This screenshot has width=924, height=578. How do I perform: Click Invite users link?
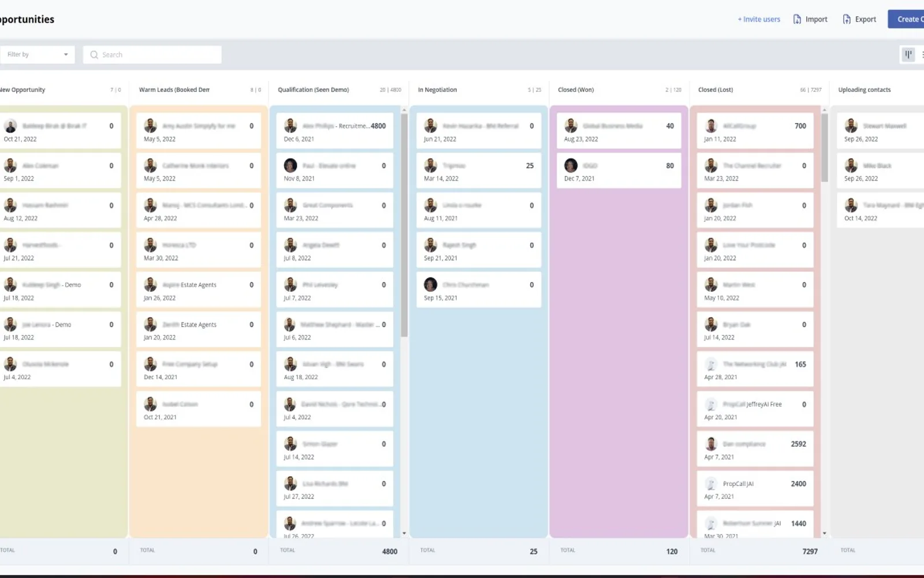pyautogui.click(x=758, y=19)
